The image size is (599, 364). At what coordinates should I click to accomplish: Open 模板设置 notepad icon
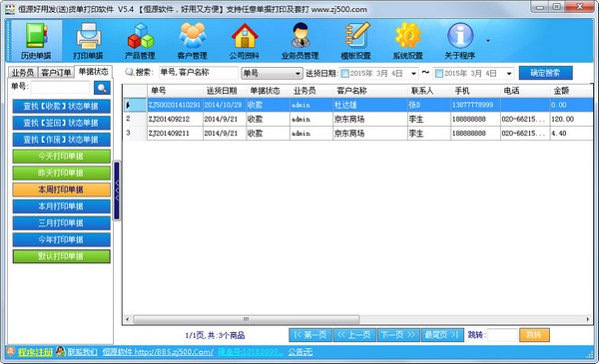(x=356, y=41)
